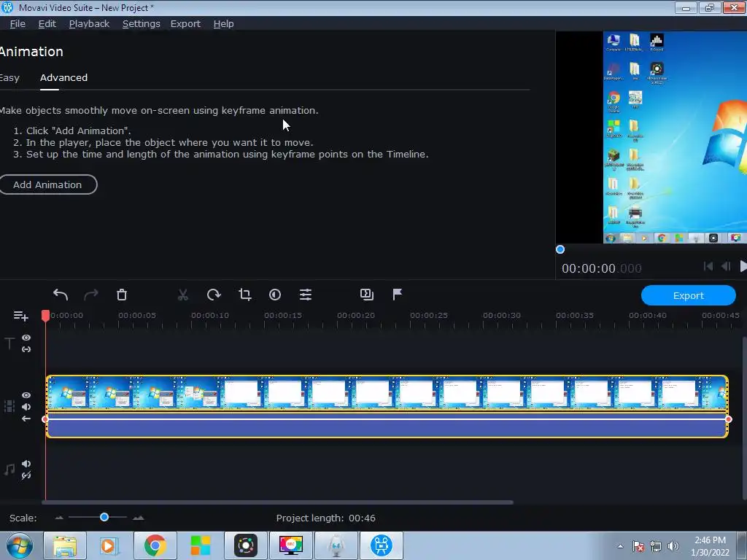Viewport: 747px width, 560px height.
Task: Click Movavi Video Suite taskbar icon
Action: tap(381, 545)
